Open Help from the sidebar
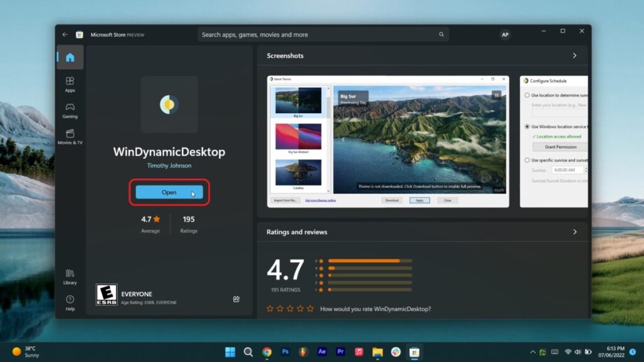This screenshot has width=644, height=362. 70,303
